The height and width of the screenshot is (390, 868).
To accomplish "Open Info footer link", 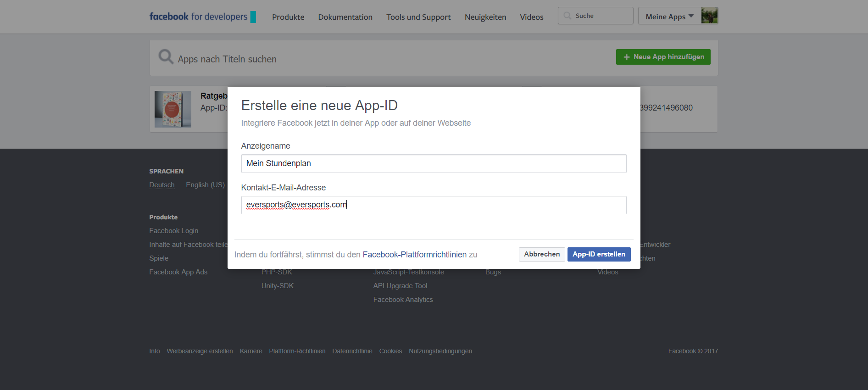I will click(x=155, y=351).
